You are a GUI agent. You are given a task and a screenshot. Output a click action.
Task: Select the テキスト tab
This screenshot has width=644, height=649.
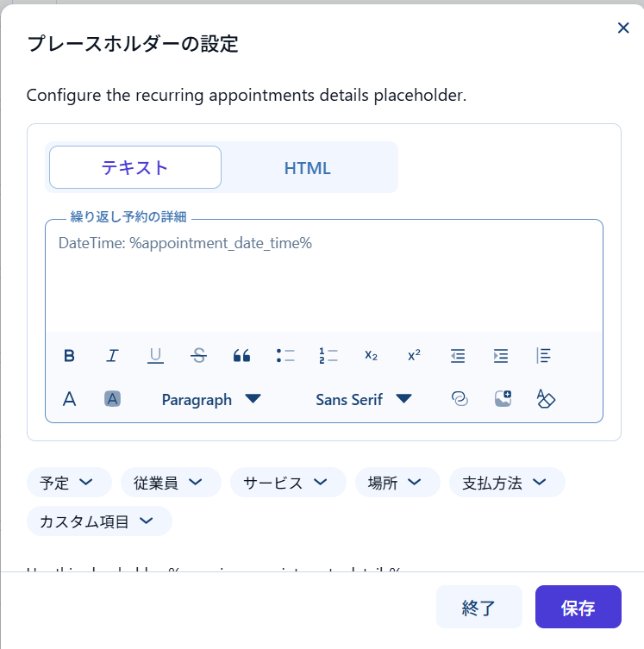click(x=135, y=168)
